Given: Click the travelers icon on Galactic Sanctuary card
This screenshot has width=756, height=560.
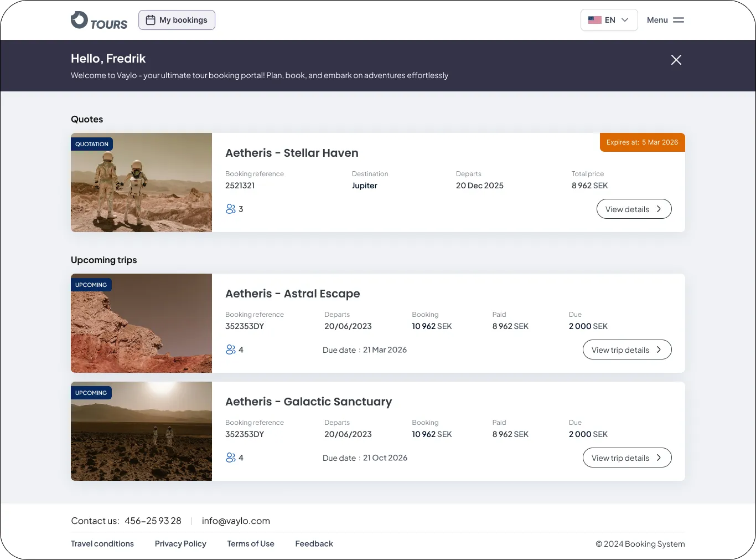Looking at the screenshot, I should [x=231, y=458].
